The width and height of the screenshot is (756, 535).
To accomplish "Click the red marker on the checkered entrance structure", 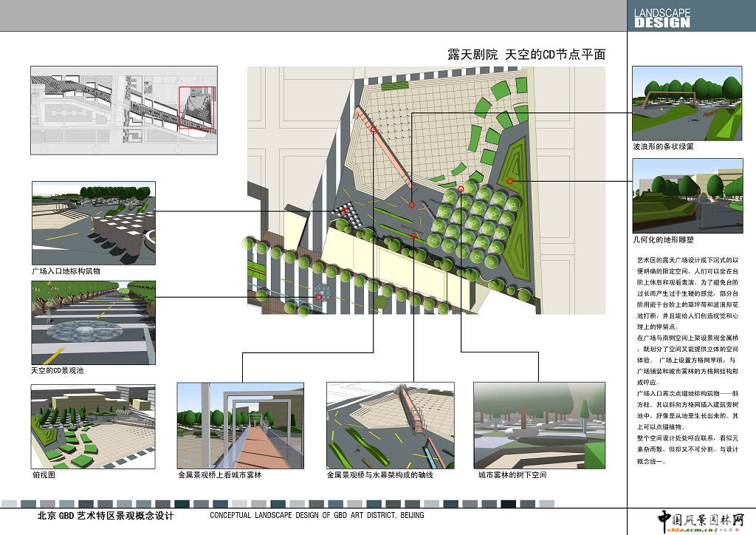I will tap(345, 211).
